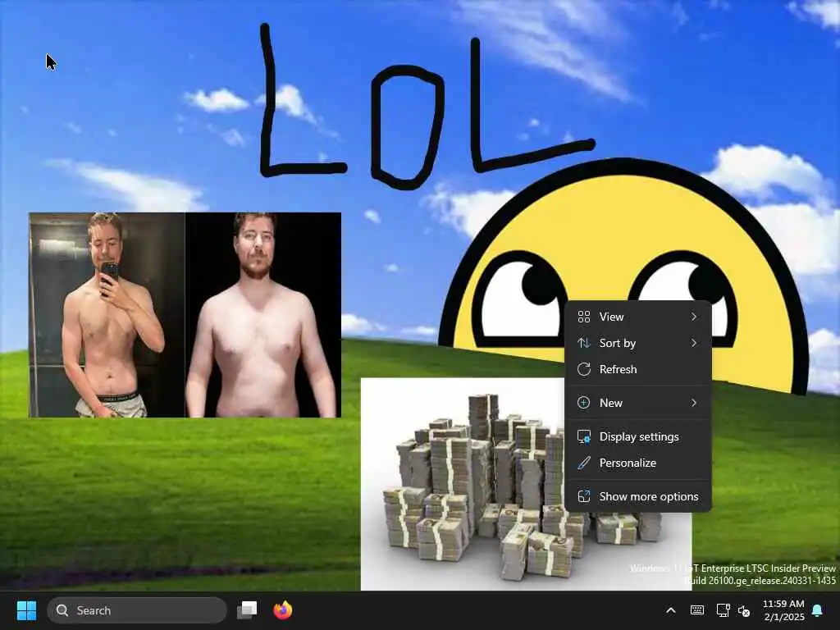Choose Show more options

pyautogui.click(x=638, y=496)
